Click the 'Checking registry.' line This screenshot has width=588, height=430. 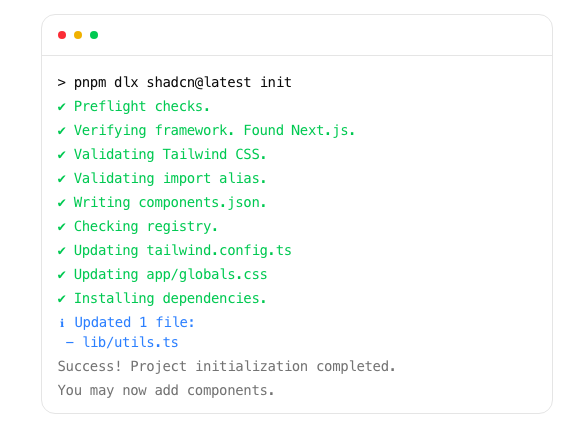(146, 226)
